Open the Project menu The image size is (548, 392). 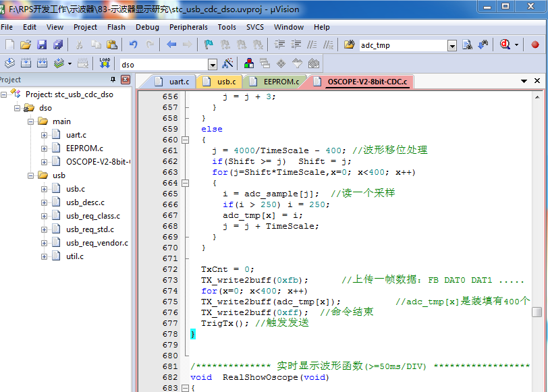click(x=85, y=27)
